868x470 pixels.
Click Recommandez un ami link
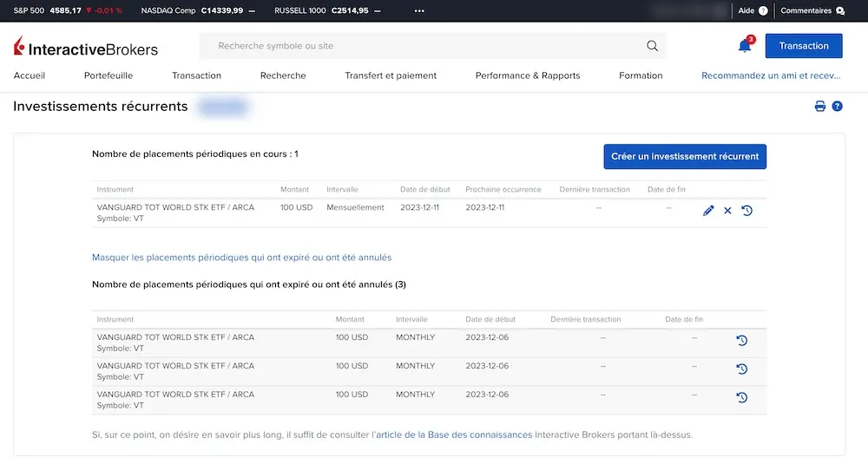(x=771, y=75)
